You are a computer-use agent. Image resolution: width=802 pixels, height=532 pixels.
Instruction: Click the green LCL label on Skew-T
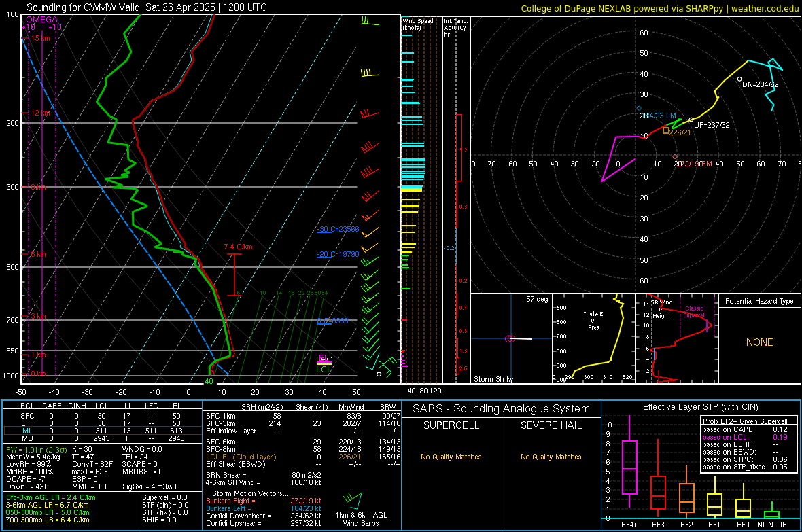[x=324, y=370]
